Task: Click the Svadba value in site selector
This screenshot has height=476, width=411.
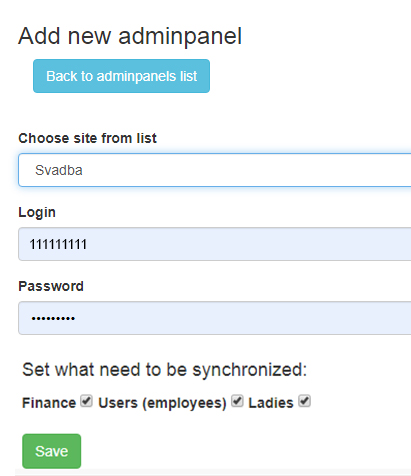Action: pos(59,170)
